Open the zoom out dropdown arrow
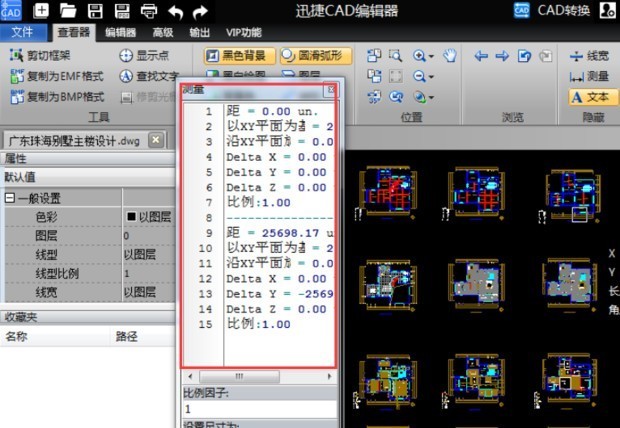 [431, 77]
